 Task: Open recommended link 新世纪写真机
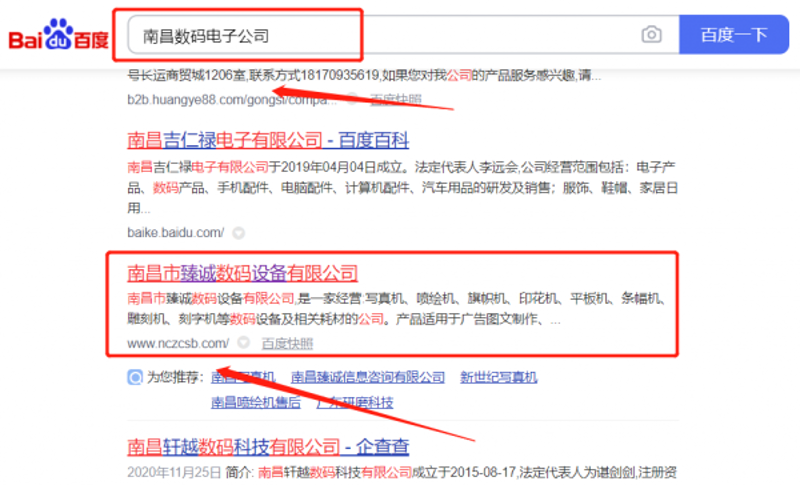coord(498,377)
